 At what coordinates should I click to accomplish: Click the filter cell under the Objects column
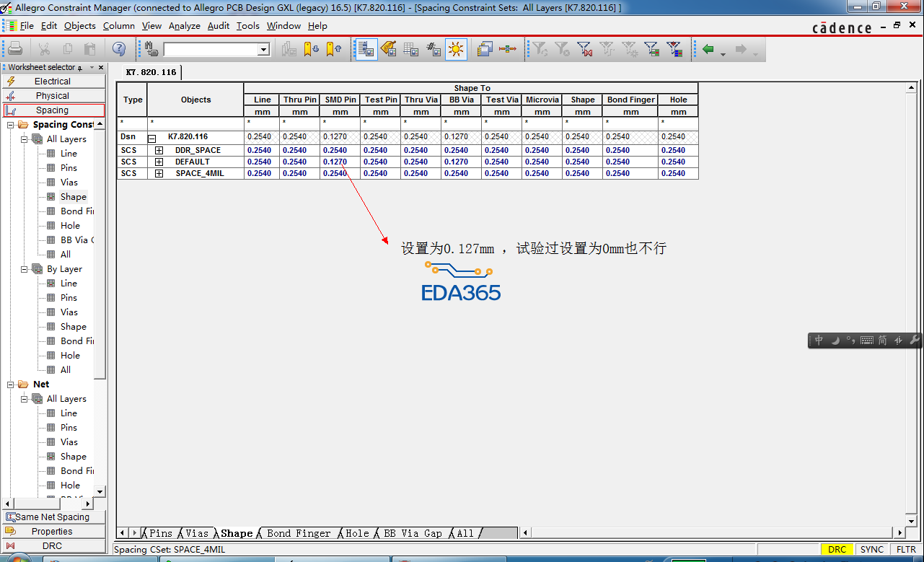[195, 123]
